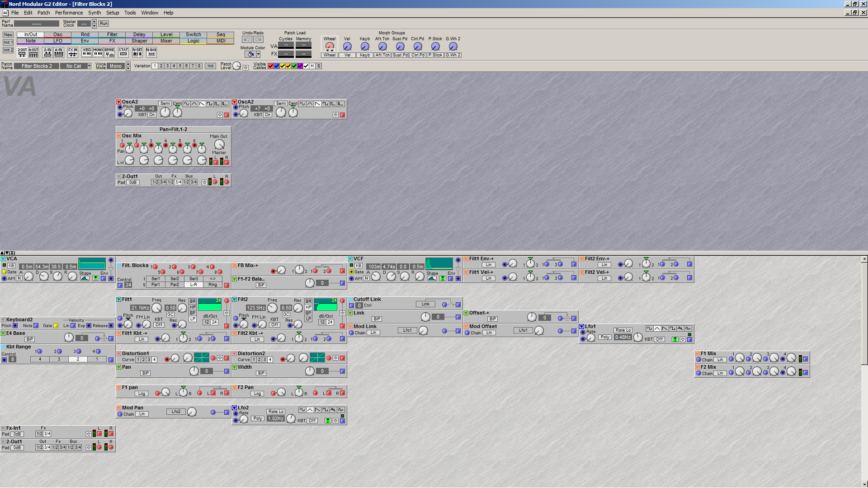868x488 pixels.
Task: Select square waveform on second OscA2
Action: [325, 104]
